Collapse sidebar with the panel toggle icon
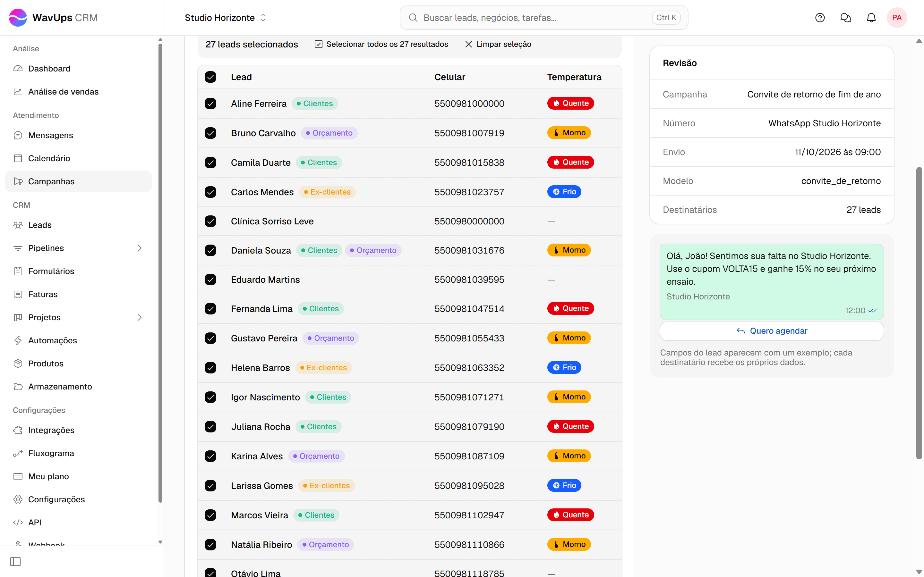Viewport: 924px width, 577px height. tap(15, 561)
